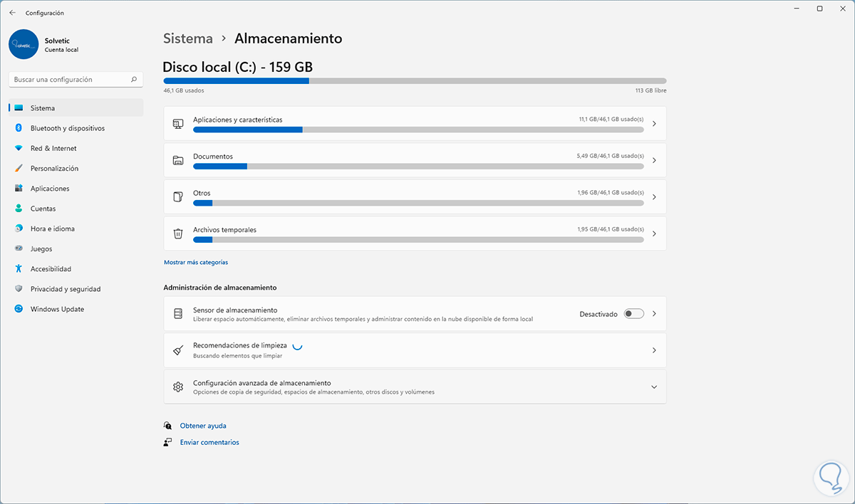Click the Enviar comentarios link
Image resolution: width=855 pixels, height=504 pixels.
tap(209, 442)
